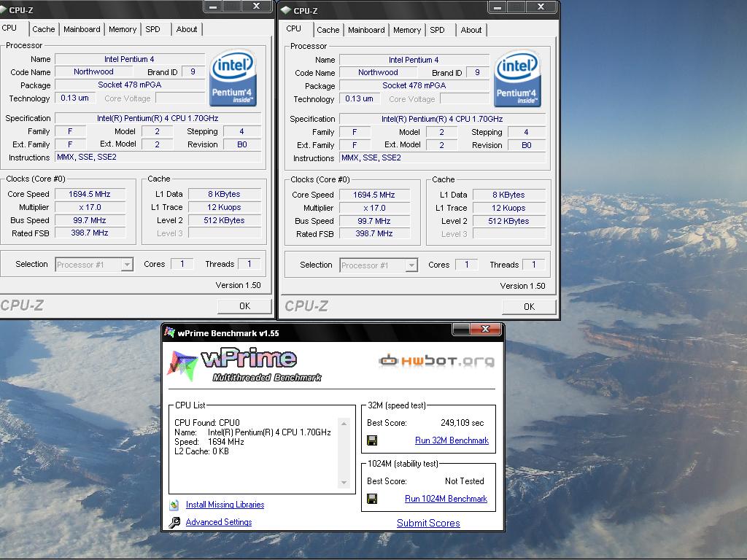Select the CPU tab in left CPU-Z

[9, 28]
